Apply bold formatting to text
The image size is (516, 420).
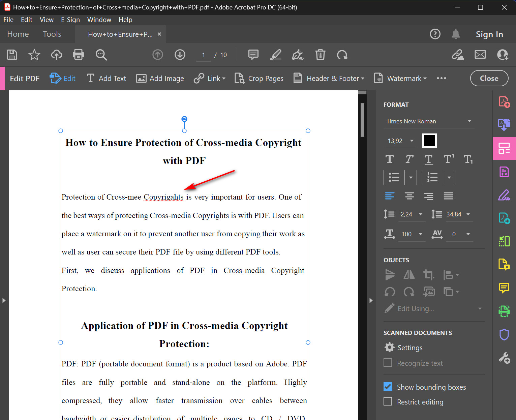(390, 159)
